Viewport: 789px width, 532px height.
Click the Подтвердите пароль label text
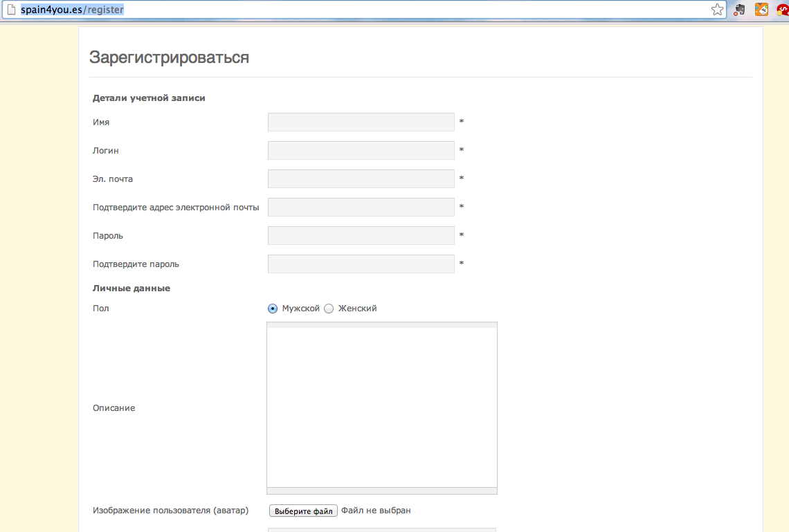136,264
